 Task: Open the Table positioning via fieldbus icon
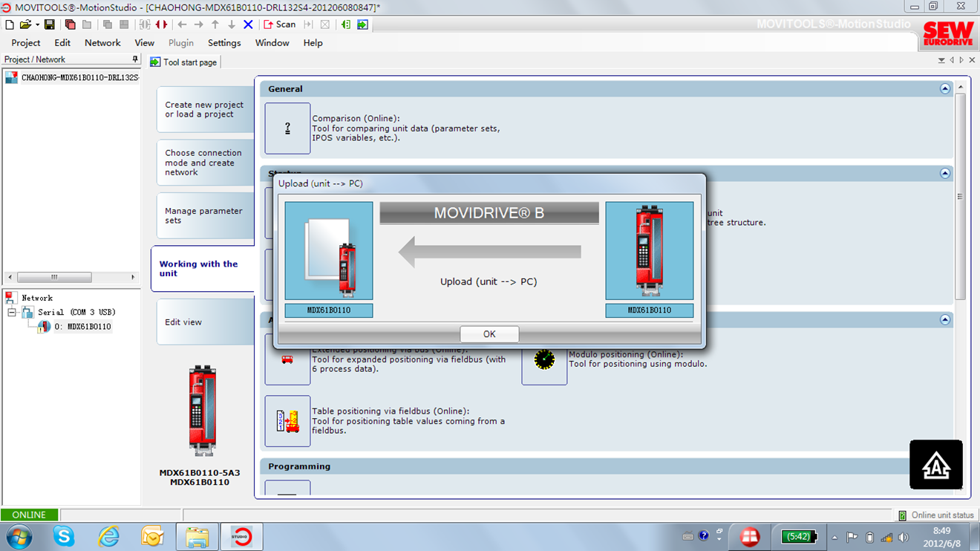pos(287,421)
